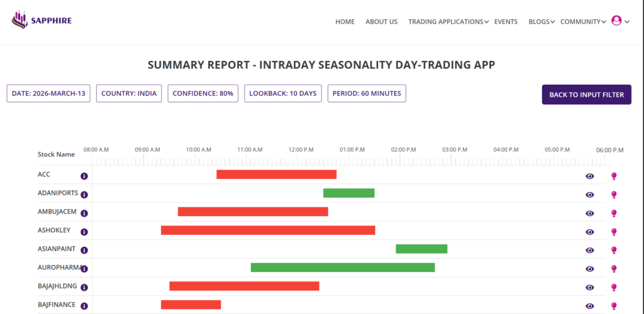Click the lightbulb icon in ACC row
This screenshot has width=644, height=314.
[x=614, y=176]
